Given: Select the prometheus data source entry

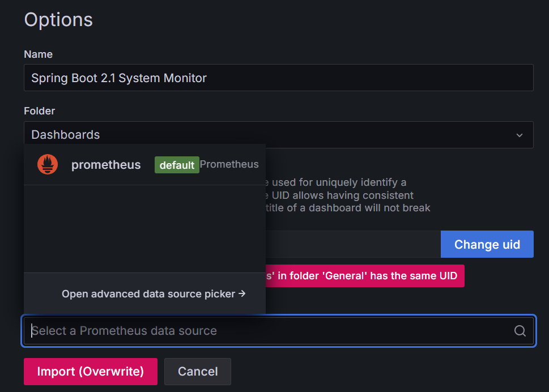Looking at the screenshot, I should 144,164.
